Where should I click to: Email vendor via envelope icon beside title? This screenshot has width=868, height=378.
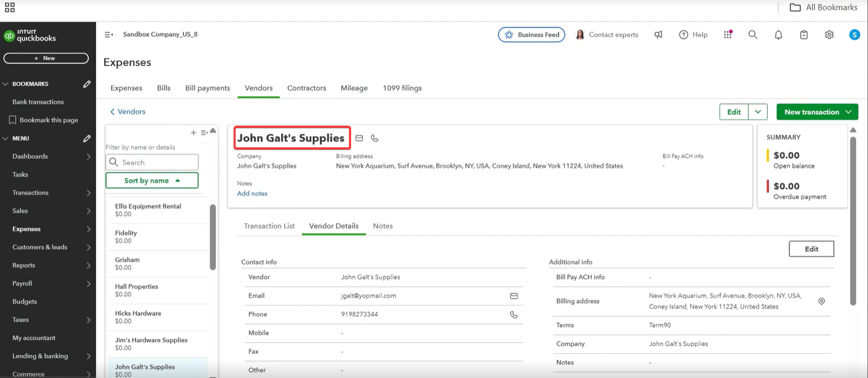click(359, 138)
